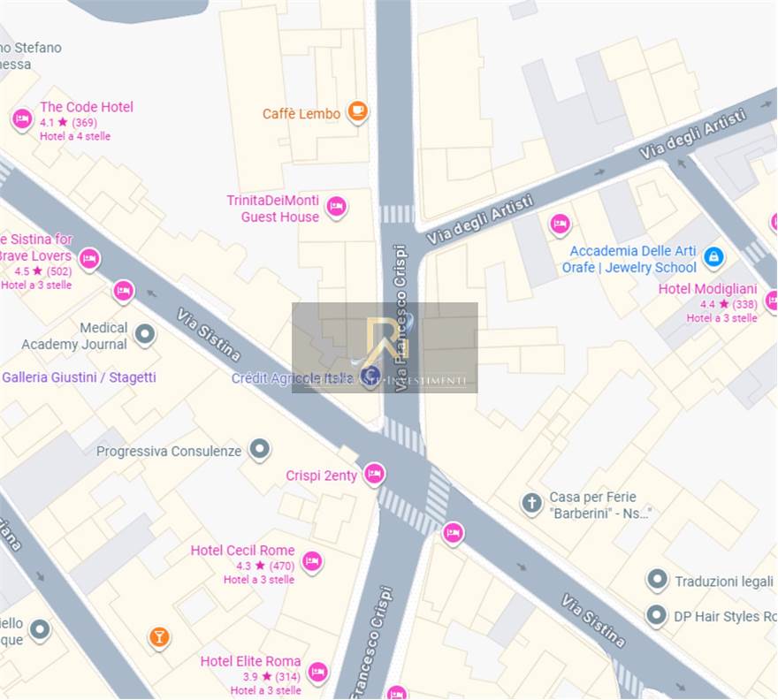Open Galleria Giustini / Stagetti label
This screenshot has height=700, width=778.
[x=80, y=377]
